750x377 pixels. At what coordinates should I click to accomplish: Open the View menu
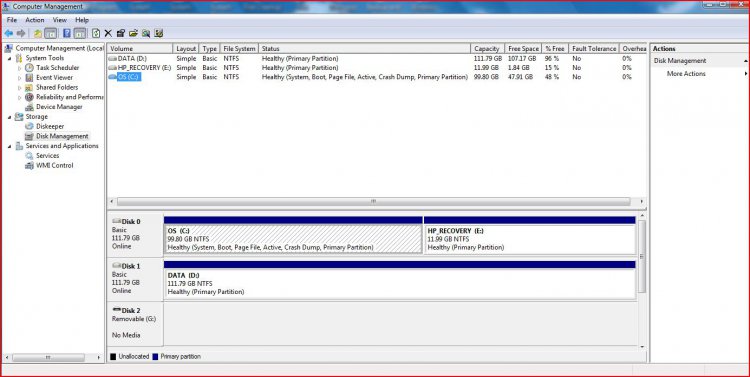(60, 20)
